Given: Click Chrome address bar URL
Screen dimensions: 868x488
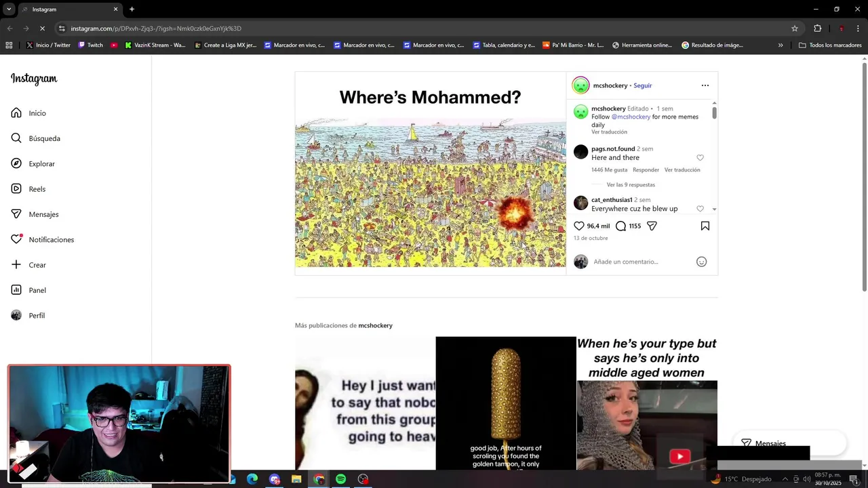Looking at the screenshot, I should pyautogui.click(x=156, y=28).
